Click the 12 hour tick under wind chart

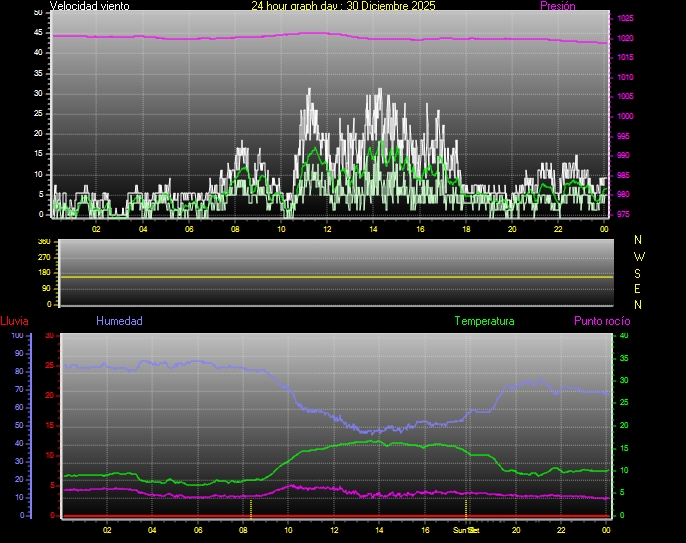tap(327, 228)
